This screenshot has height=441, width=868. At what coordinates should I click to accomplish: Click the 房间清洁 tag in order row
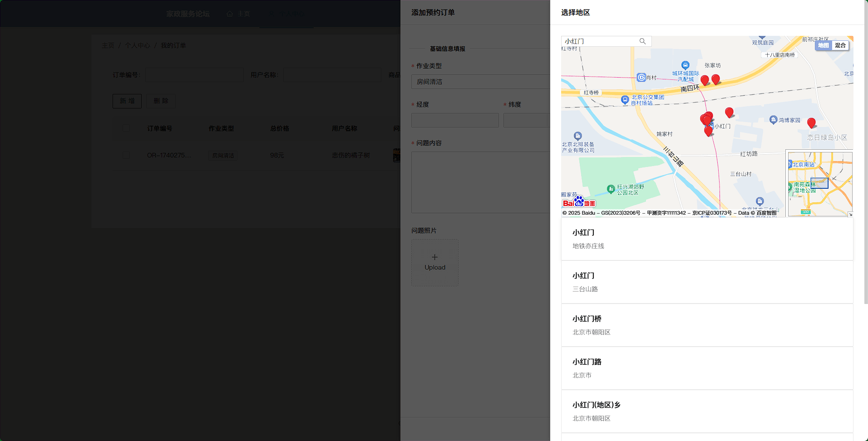click(223, 156)
